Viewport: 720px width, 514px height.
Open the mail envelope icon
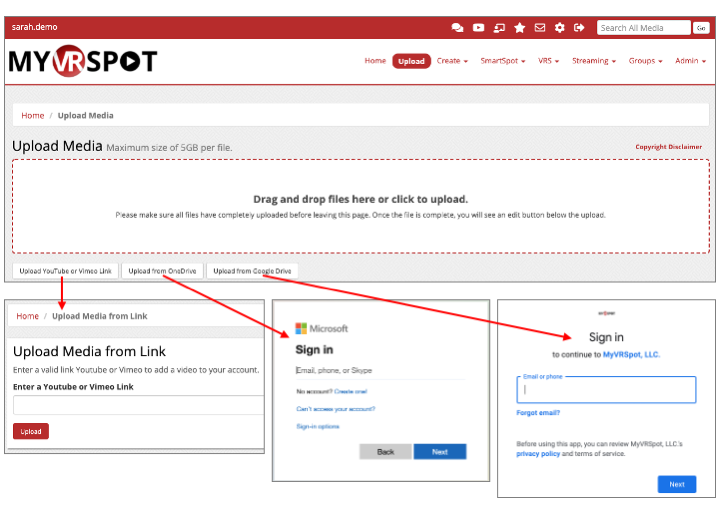tap(540, 28)
